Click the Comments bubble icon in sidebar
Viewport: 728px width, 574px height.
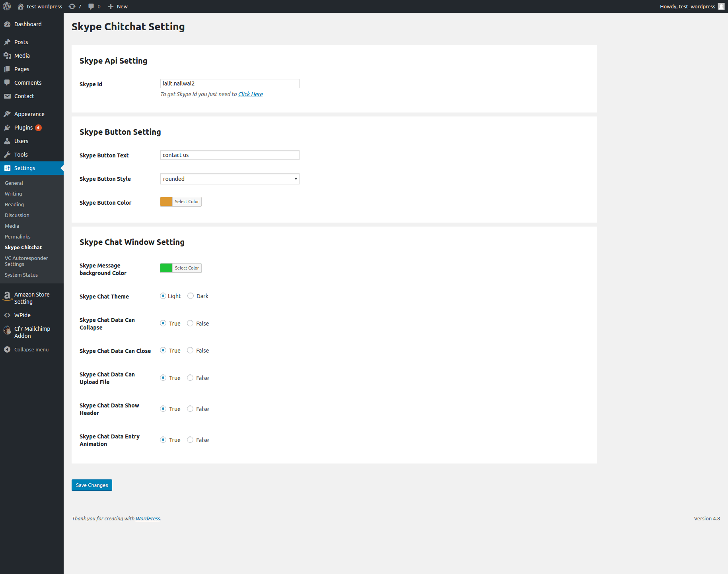[7, 83]
